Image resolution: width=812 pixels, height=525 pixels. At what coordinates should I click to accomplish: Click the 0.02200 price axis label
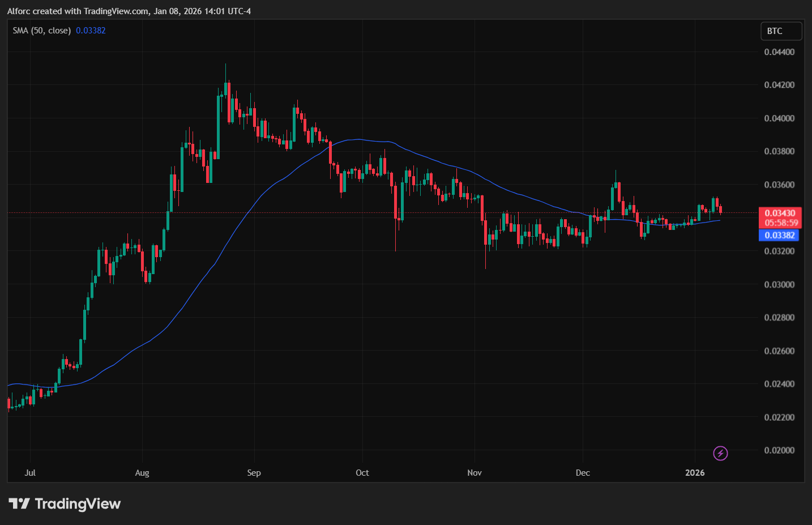point(779,417)
